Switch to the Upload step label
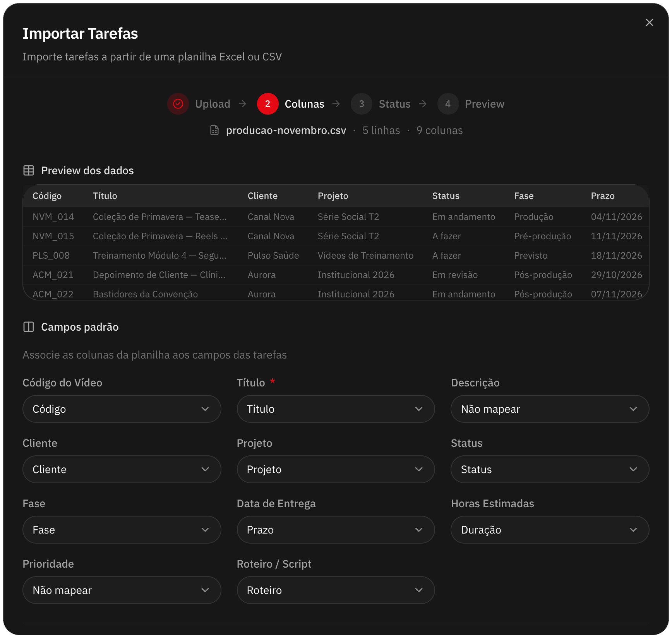This screenshot has height=635, width=672. 213,104
